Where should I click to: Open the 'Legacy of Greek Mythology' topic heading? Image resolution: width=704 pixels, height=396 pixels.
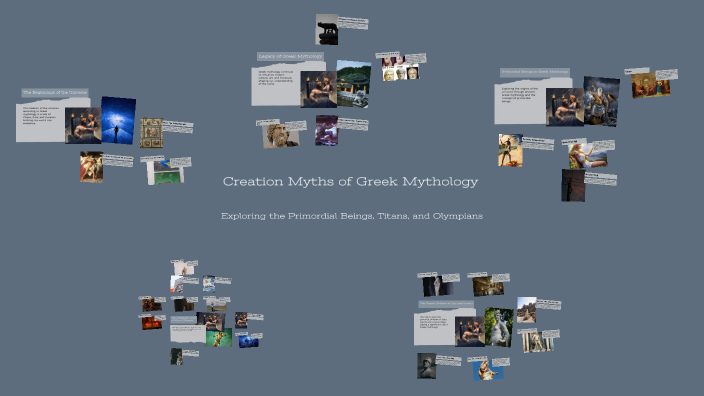tap(290, 56)
